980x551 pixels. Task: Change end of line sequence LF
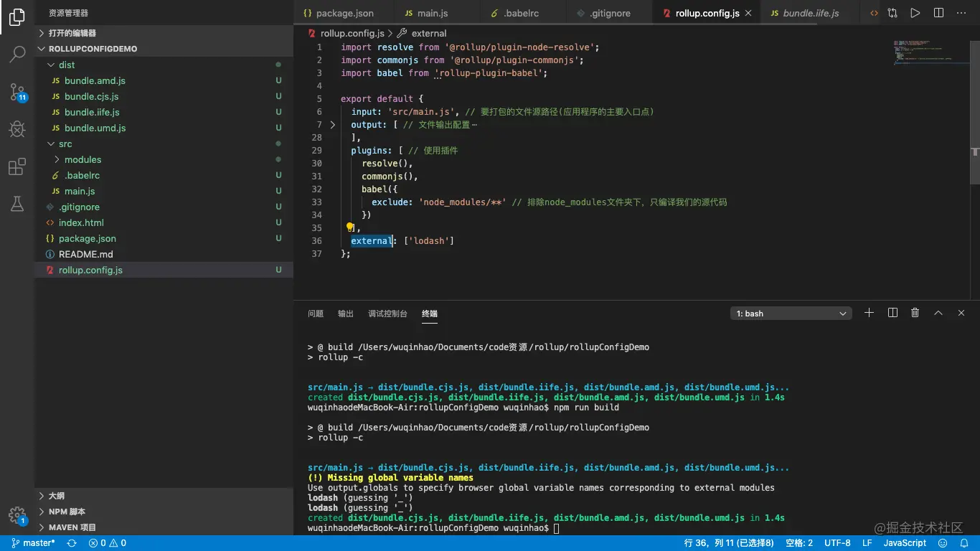pyautogui.click(x=867, y=543)
